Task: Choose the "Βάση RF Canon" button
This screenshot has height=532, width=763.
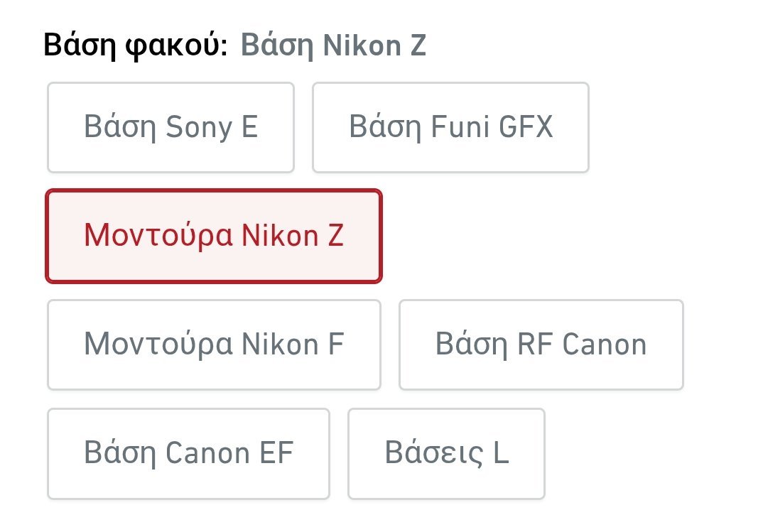Action: (541, 344)
